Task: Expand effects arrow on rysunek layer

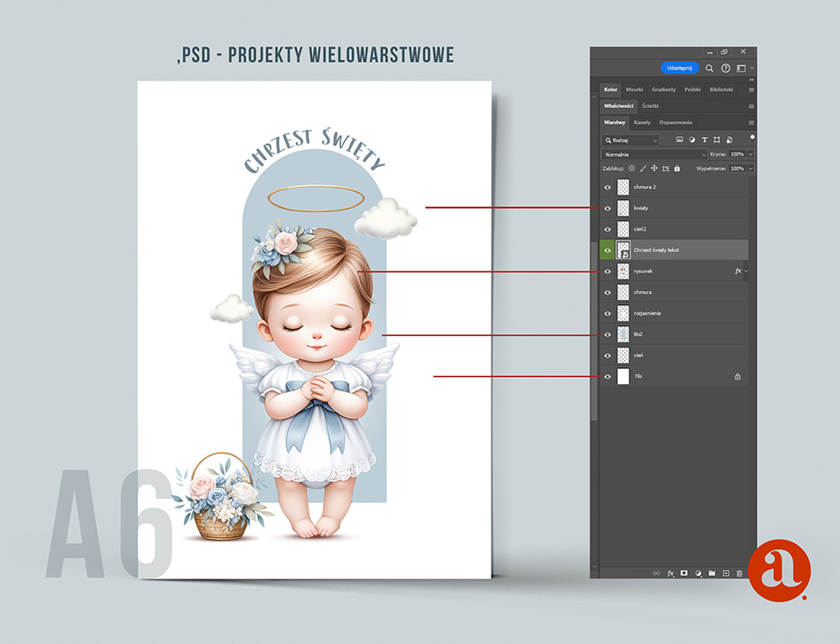Action: 746,271
